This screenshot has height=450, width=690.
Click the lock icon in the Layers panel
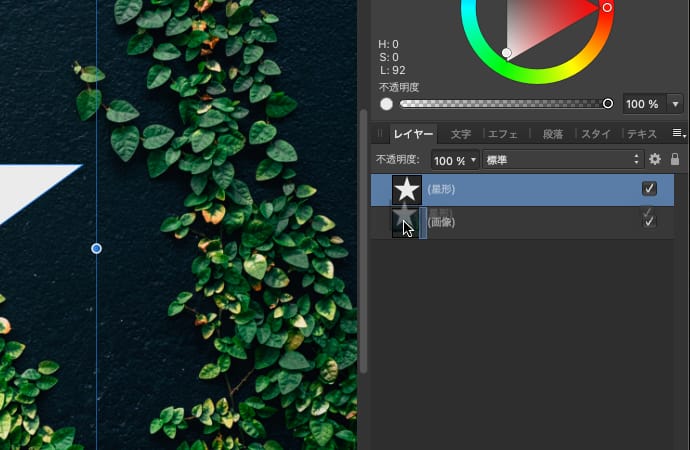[675, 159]
